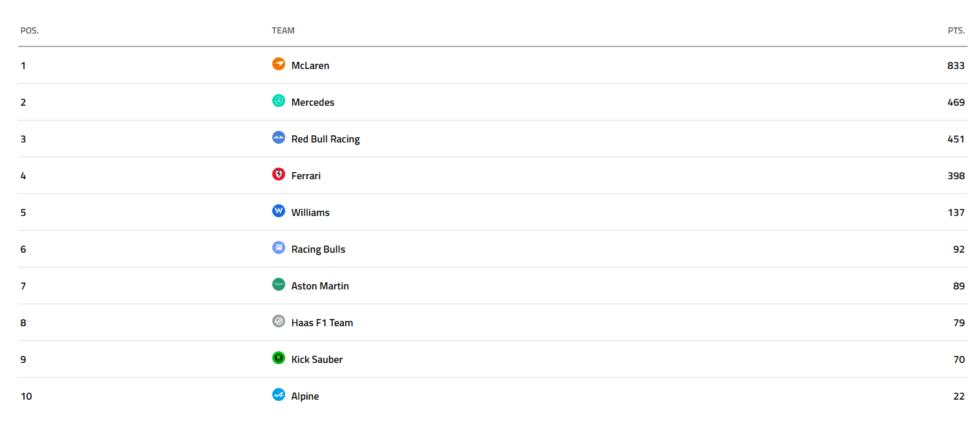980x428 pixels.
Task: Click the Aston Martin wings icon
Action: tap(279, 284)
